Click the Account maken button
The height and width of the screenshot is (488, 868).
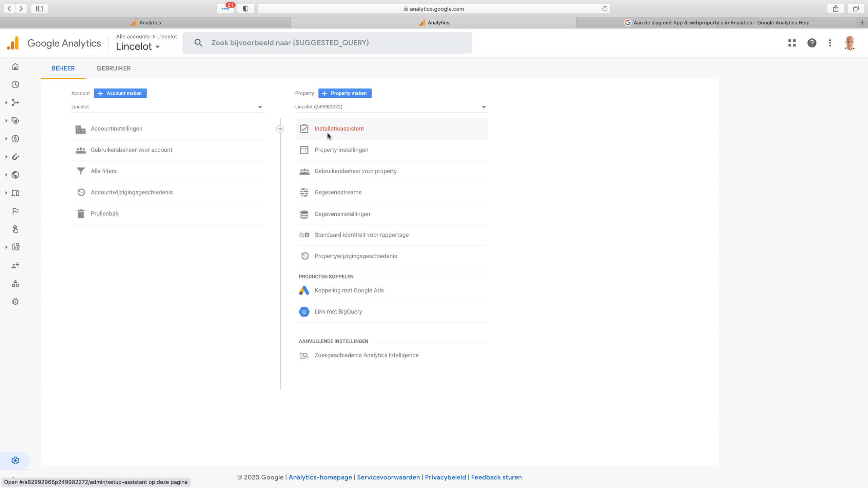[120, 93]
